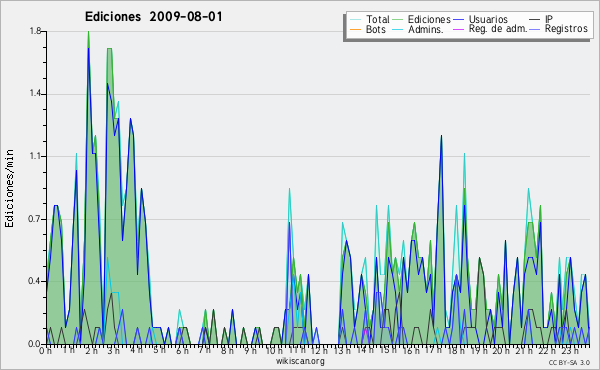
Task: Click the IP legend line swatch
Action: pos(535,20)
